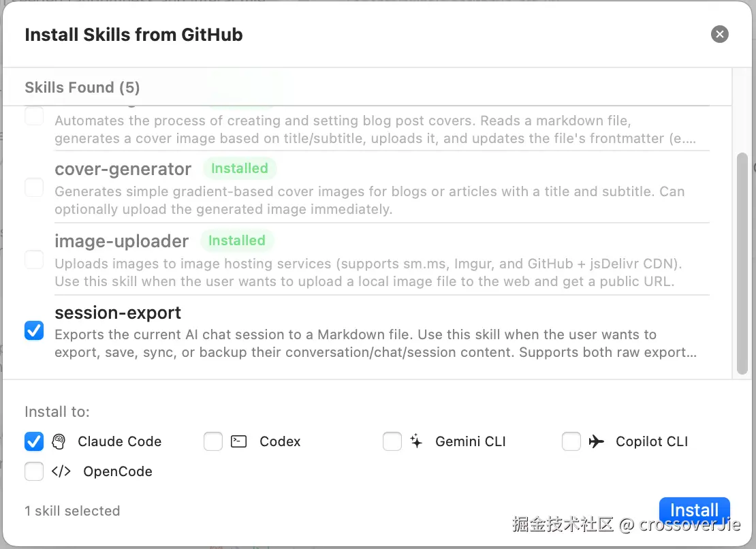Click the session-export skill title

(x=118, y=313)
